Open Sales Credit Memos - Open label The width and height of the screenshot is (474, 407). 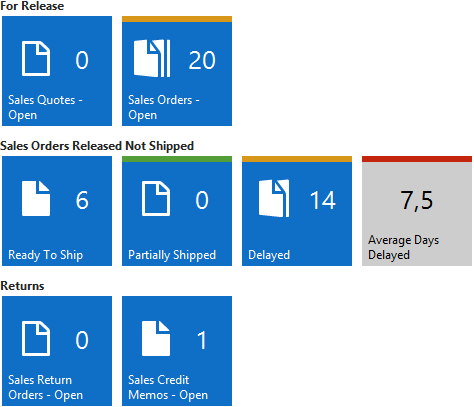(x=168, y=387)
